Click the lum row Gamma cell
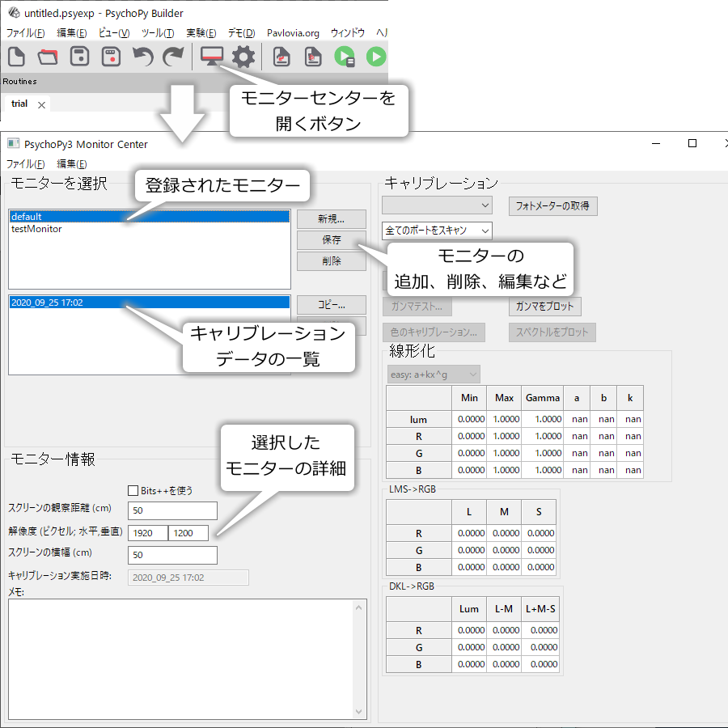The height and width of the screenshot is (728, 728). coord(542,419)
